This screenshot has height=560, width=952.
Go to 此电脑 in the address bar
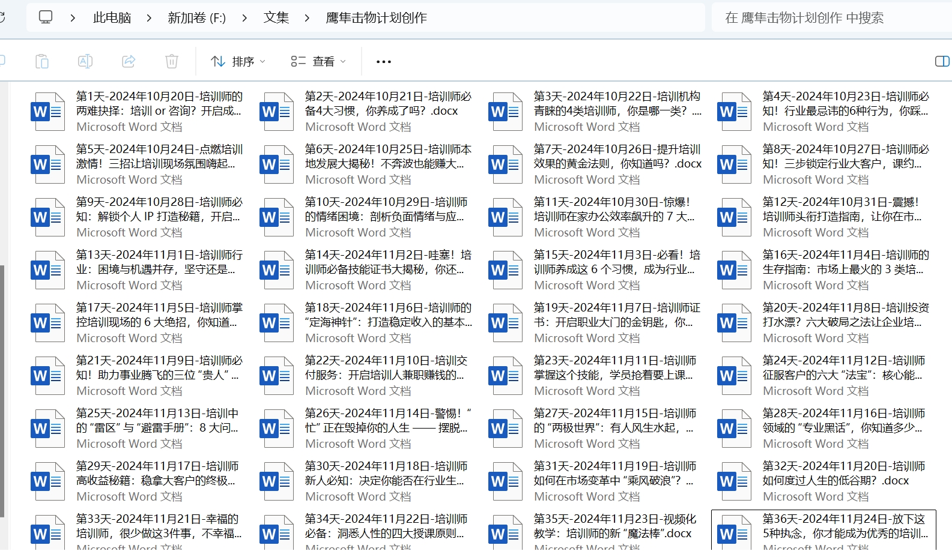112,18
